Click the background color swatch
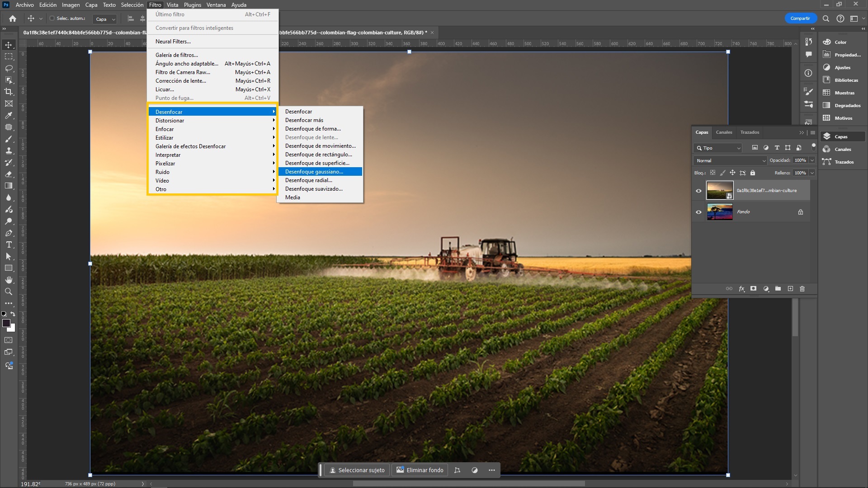This screenshot has height=488, width=868. (12, 328)
